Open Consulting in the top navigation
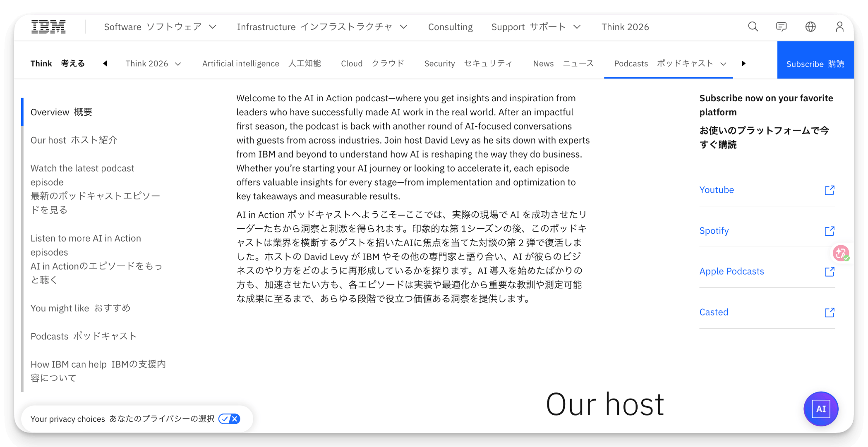 (451, 27)
